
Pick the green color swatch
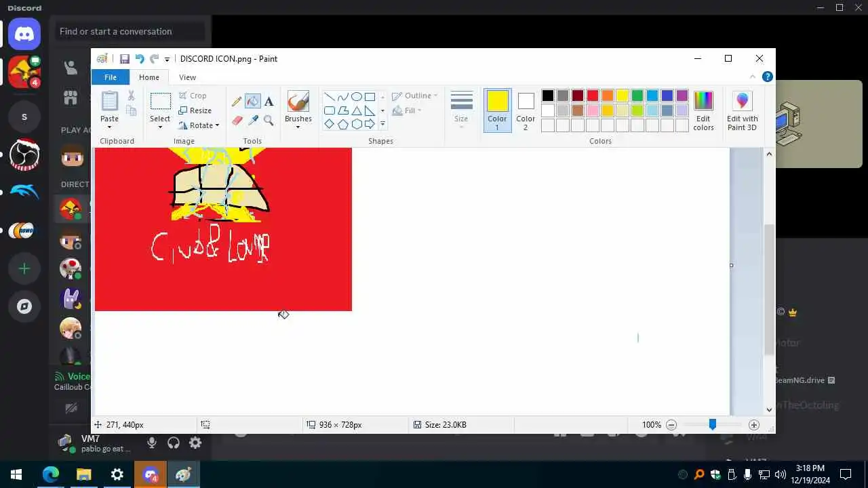coord(637,96)
